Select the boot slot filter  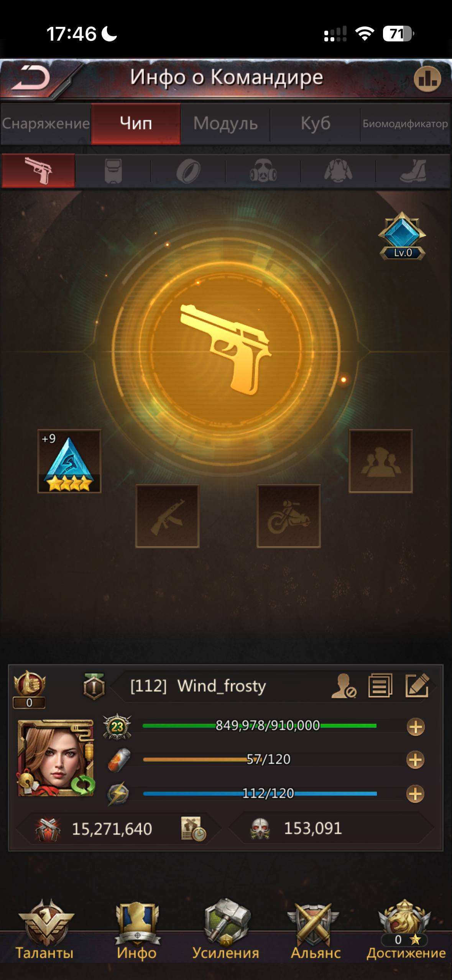(x=413, y=170)
